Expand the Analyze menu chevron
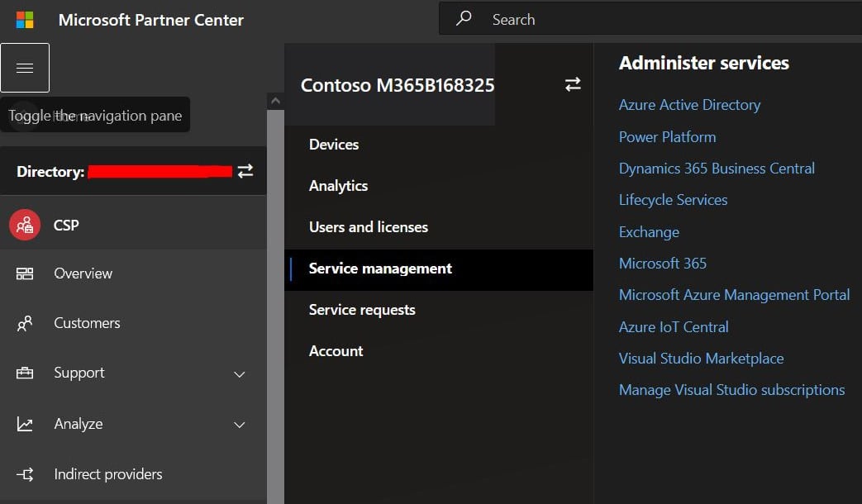Image resolution: width=862 pixels, height=504 pixels. coord(239,425)
